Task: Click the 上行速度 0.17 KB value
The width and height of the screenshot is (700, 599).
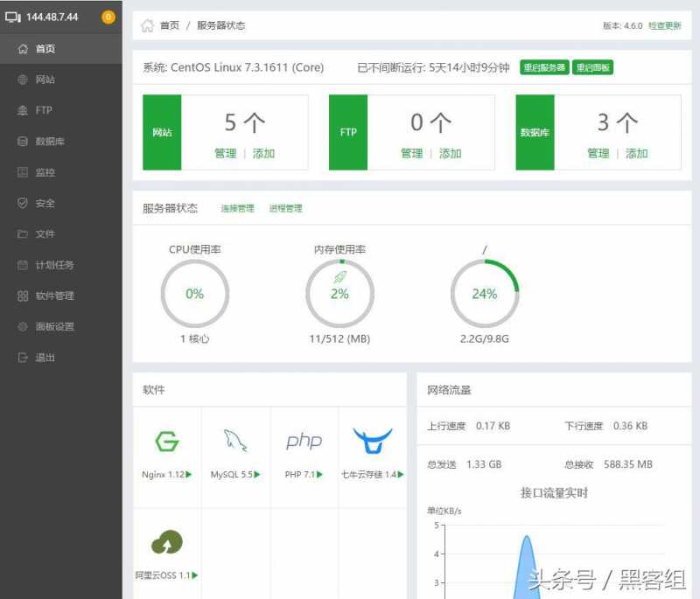Action: [x=493, y=426]
